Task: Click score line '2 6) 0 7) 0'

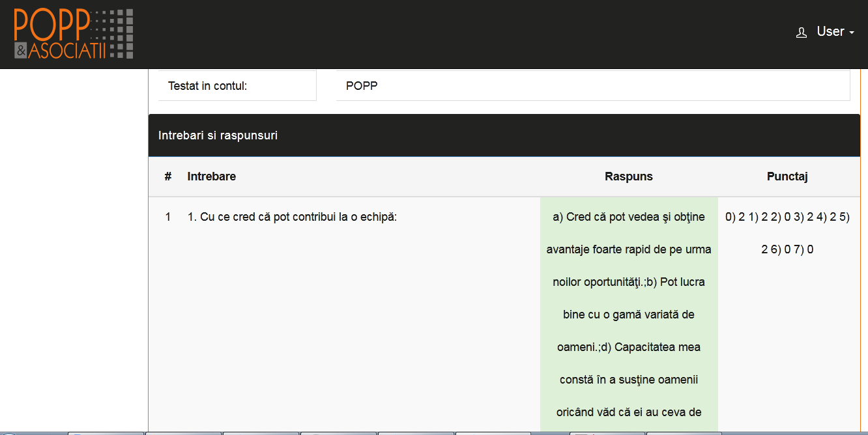Action: point(787,249)
